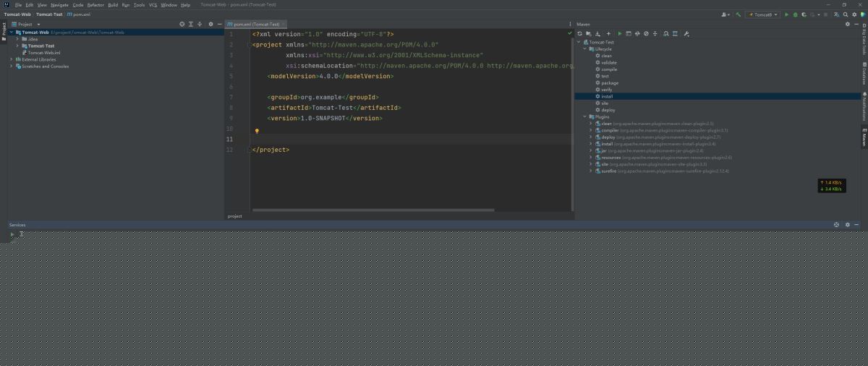Show Maven dependencies diagram icon
The width and height of the screenshot is (868, 366).
pyautogui.click(x=675, y=33)
